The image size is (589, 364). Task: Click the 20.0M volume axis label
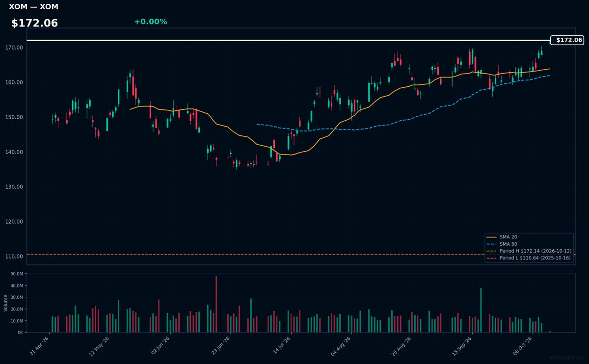(x=17, y=309)
